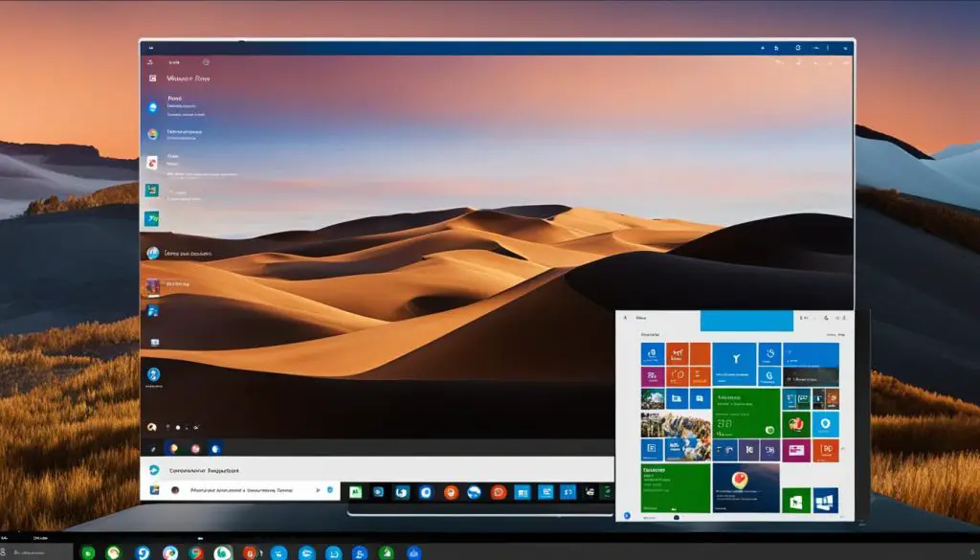Open the blue '9' swirl icon on bottom taskbar
980x560 pixels.
pos(143,553)
